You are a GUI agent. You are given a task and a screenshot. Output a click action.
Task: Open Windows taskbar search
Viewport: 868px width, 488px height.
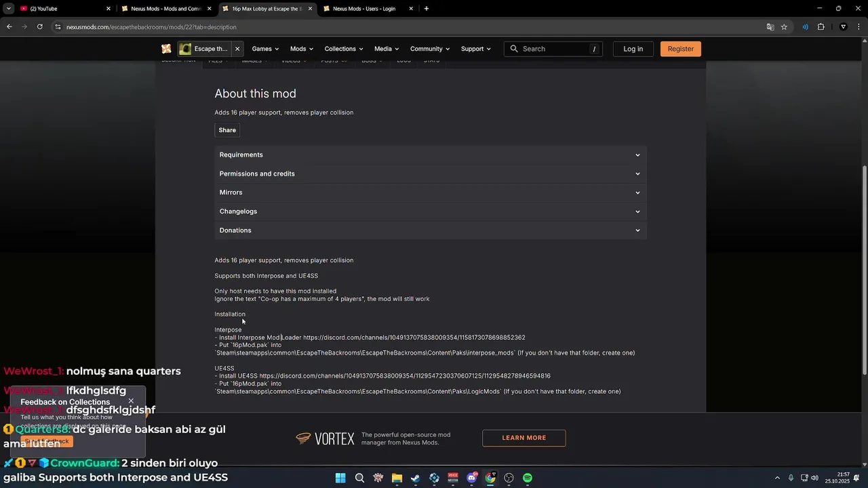(359, 478)
